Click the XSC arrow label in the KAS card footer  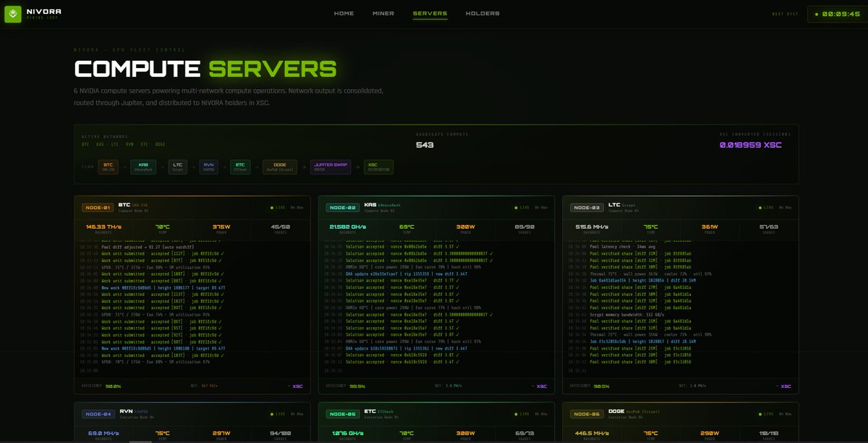(x=540, y=386)
